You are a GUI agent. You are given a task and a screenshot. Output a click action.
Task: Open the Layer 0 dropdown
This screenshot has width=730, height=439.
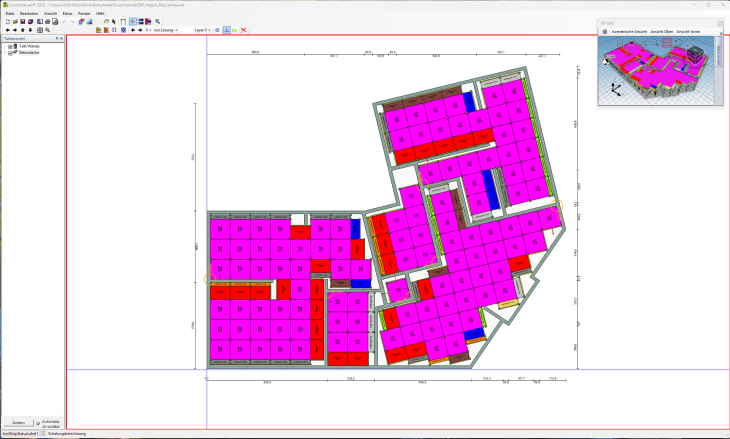200,30
